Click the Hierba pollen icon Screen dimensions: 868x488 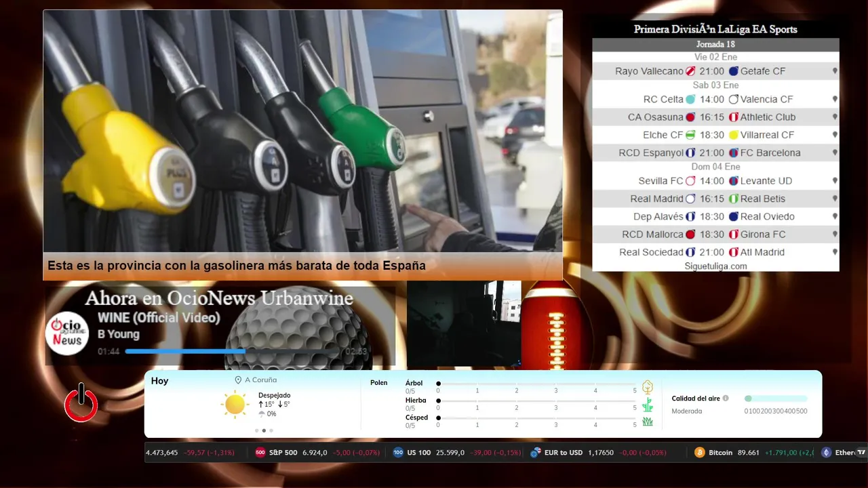pyautogui.click(x=648, y=405)
